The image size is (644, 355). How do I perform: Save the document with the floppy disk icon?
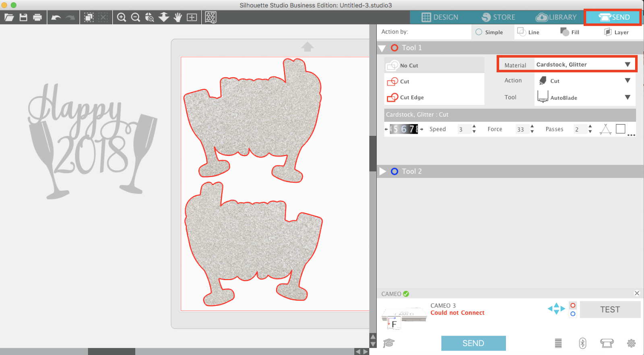[23, 17]
